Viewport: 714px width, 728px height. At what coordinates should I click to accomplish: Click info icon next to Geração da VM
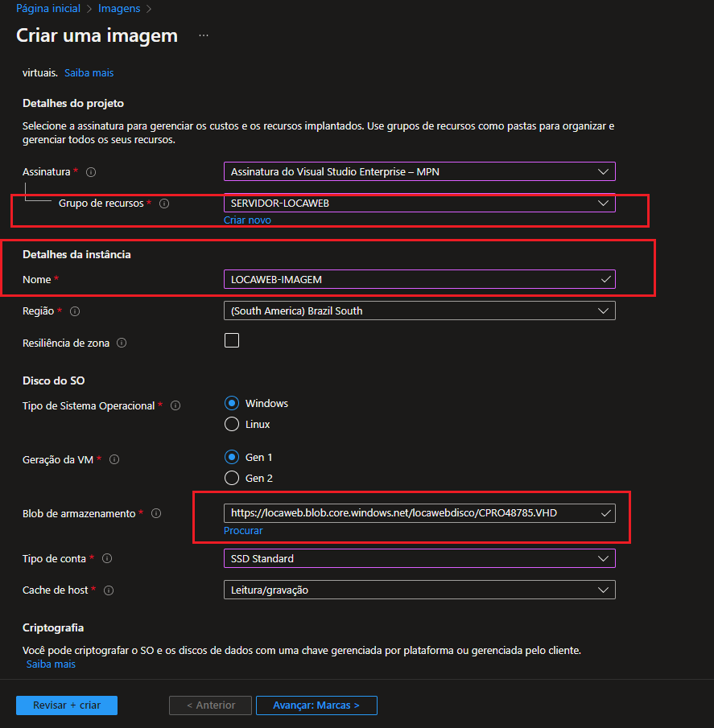click(114, 460)
